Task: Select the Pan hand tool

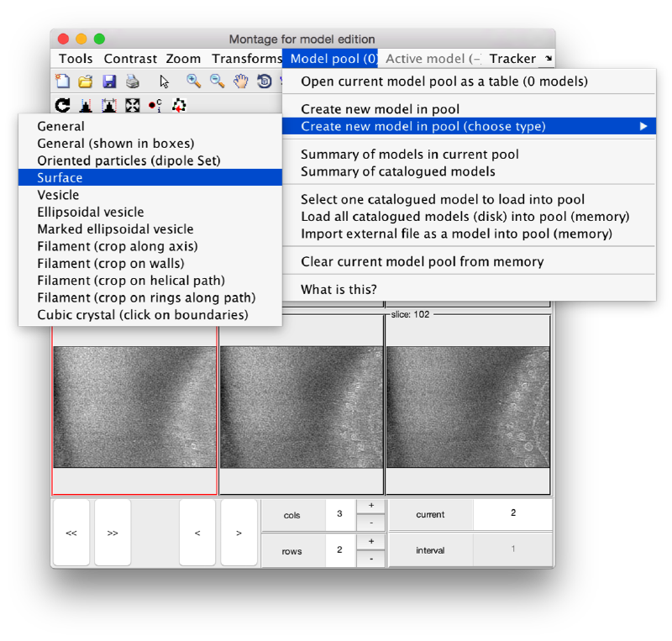Action: click(241, 81)
